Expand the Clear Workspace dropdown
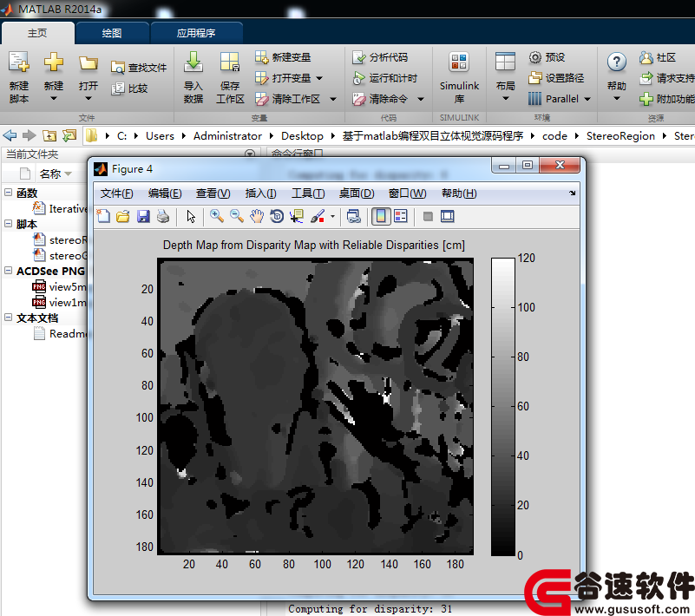 click(x=333, y=99)
